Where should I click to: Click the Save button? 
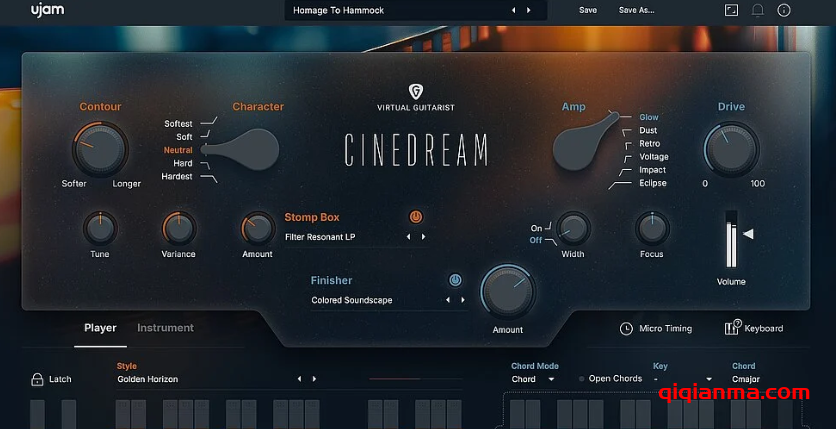click(x=588, y=10)
